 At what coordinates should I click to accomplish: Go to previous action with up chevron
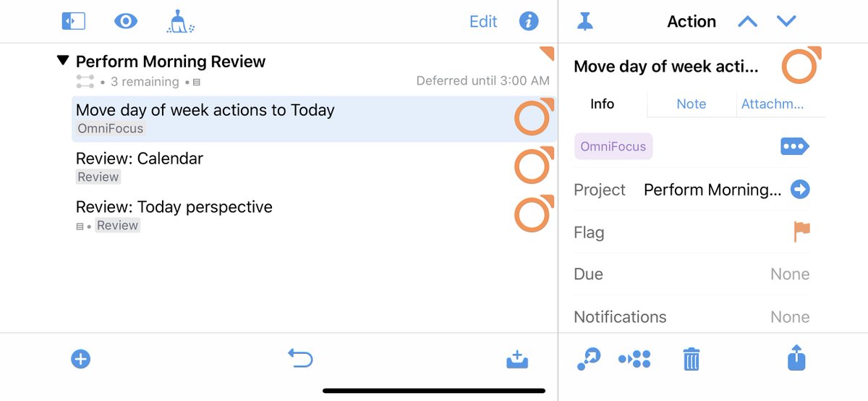(747, 22)
